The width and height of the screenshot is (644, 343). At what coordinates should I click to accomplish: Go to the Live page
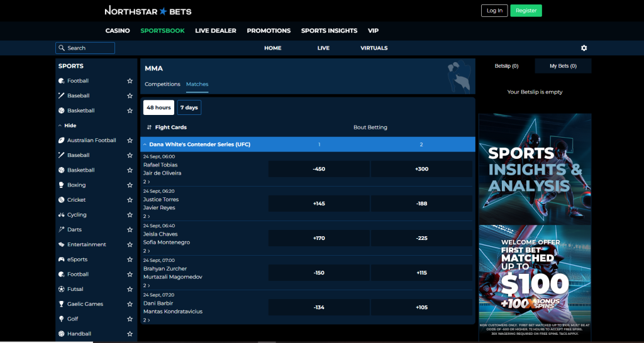click(323, 48)
